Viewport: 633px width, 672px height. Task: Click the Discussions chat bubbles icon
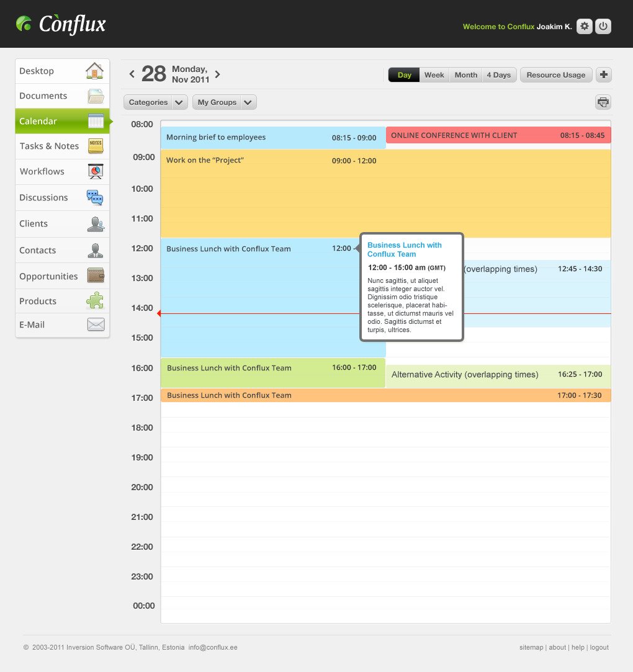click(x=95, y=197)
